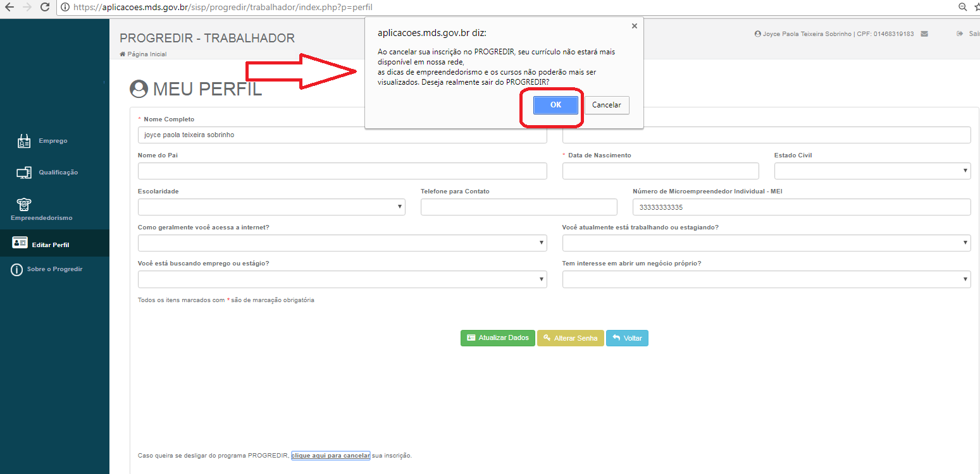
Task: Click the 'clique aqui para cancelar' link
Action: click(x=330, y=456)
